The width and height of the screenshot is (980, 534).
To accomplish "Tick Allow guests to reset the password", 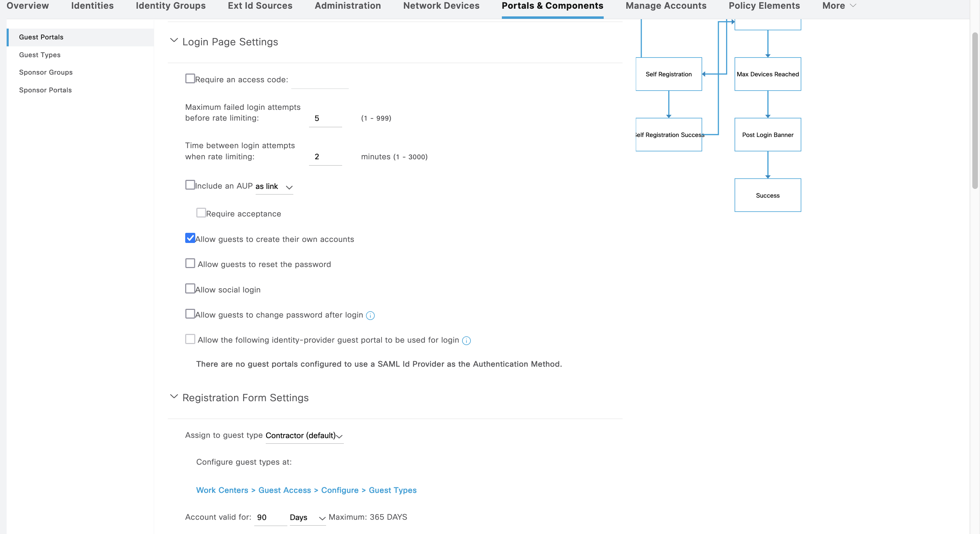I will (x=190, y=264).
